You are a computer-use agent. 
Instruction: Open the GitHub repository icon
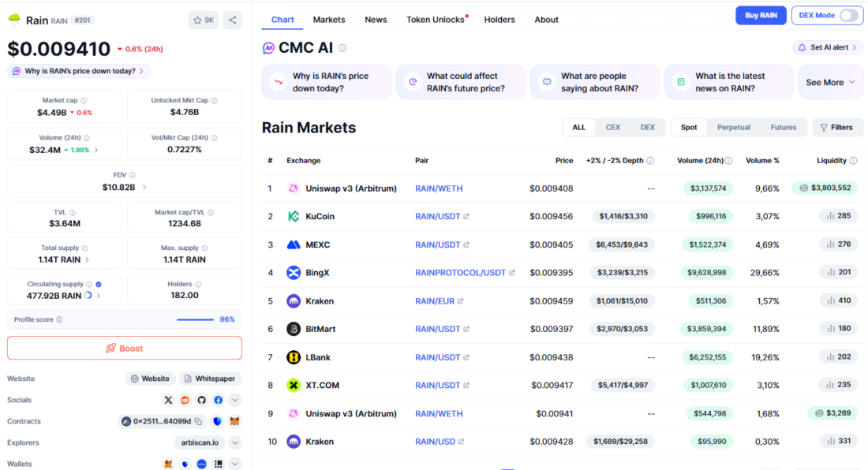[x=201, y=400]
